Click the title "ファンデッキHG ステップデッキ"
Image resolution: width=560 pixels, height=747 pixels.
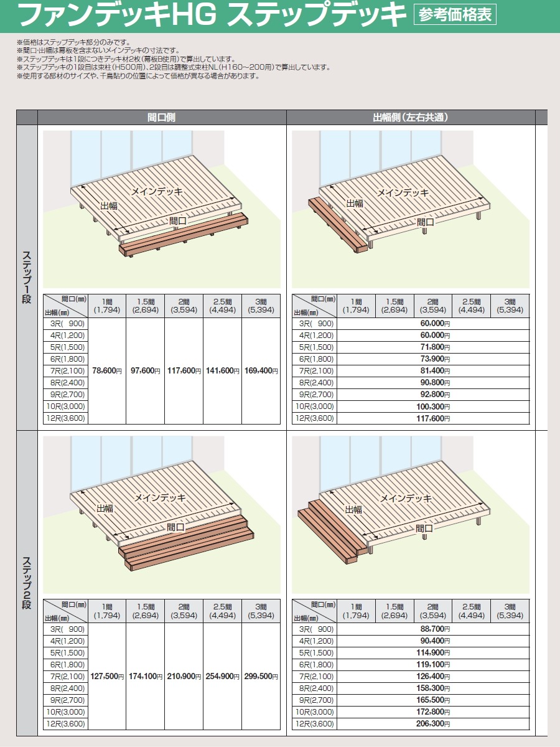point(212,15)
